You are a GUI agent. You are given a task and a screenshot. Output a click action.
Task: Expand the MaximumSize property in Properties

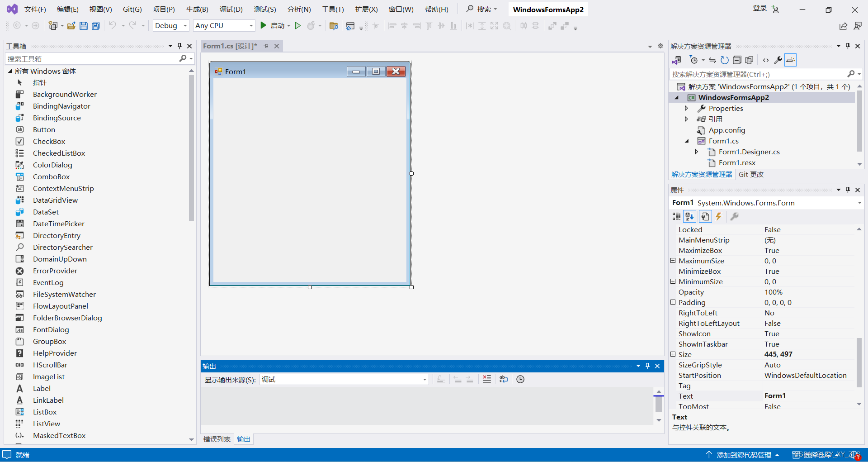[x=673, y=261]
